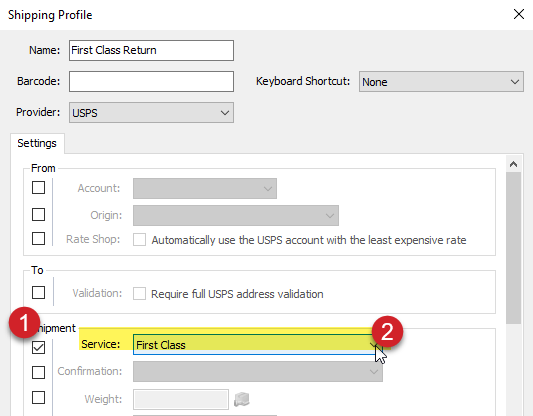Toggle the Rate Shop enable checkbox
Screen dimensions: 533x416
click(x=38, y=239)
